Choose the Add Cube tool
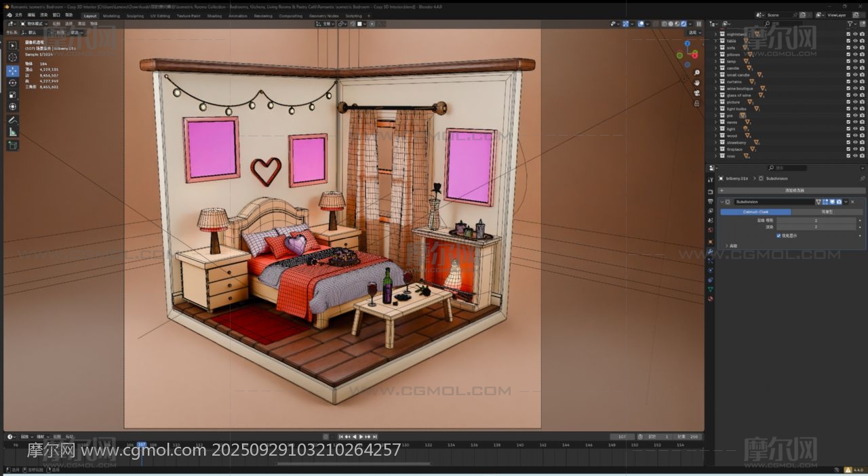 point(13,145)
